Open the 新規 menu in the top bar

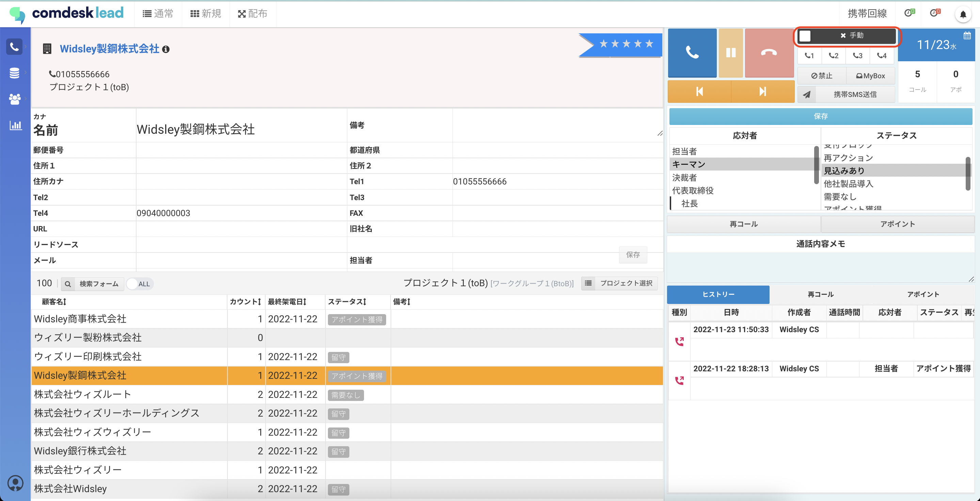205,14
